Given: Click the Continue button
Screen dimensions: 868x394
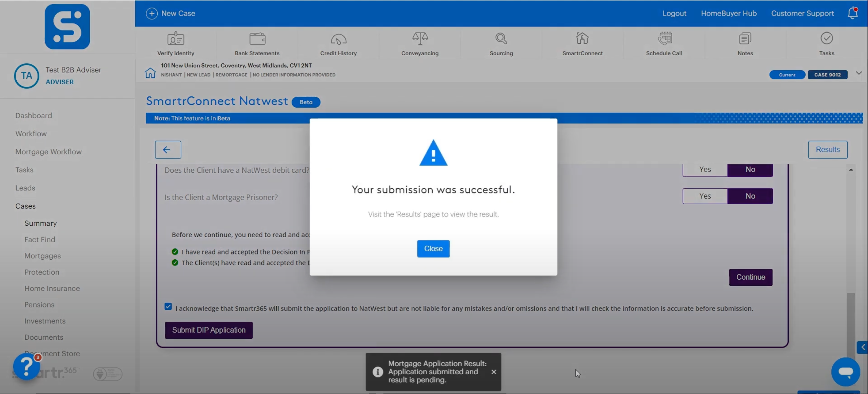Looking at the screenshot, I should pos(751,277).
